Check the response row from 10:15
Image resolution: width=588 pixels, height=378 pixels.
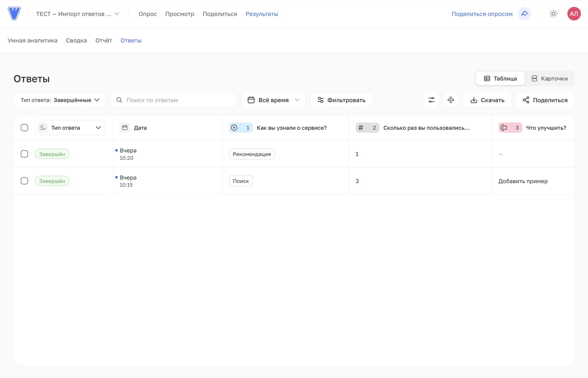pos(24,181)
